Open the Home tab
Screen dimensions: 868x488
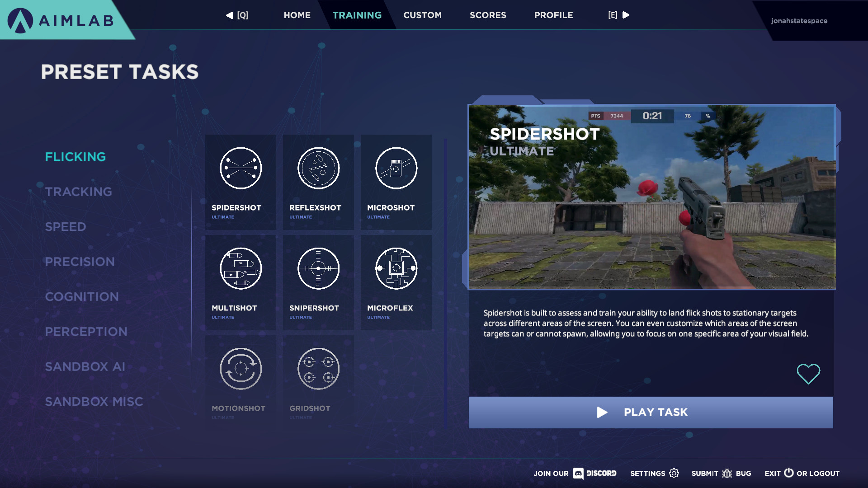pos(297,15)
